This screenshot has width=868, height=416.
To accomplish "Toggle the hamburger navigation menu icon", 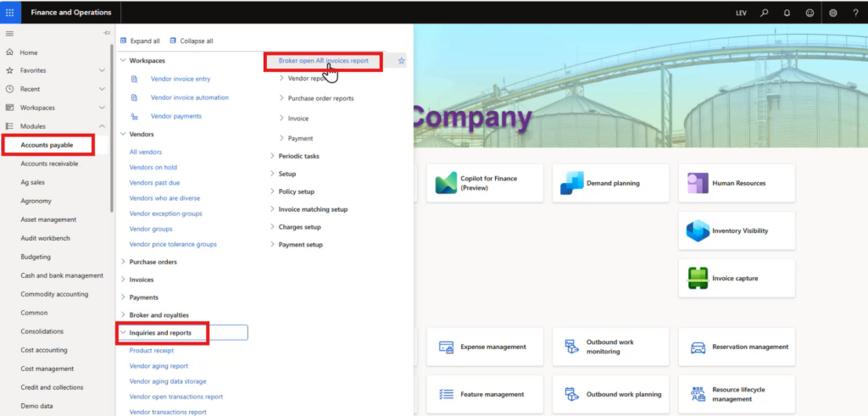I will (x=8, y=34).
